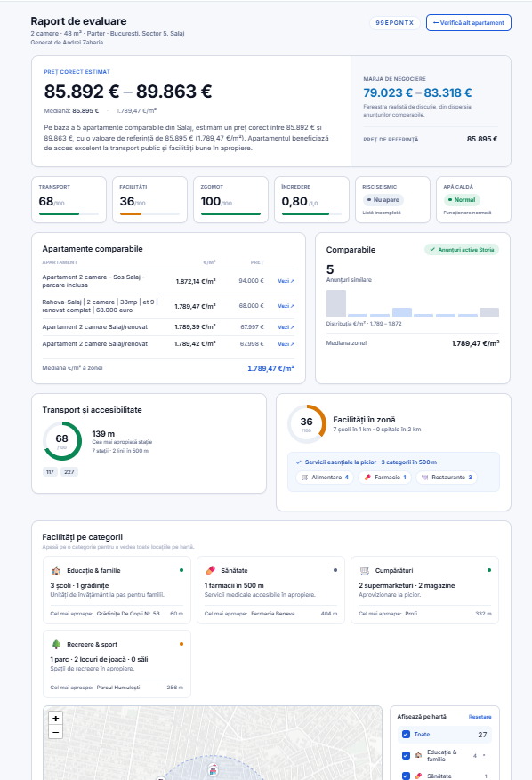Click Resetare map filter link
This screenshot has height=780, width=532.
(480, 717)
